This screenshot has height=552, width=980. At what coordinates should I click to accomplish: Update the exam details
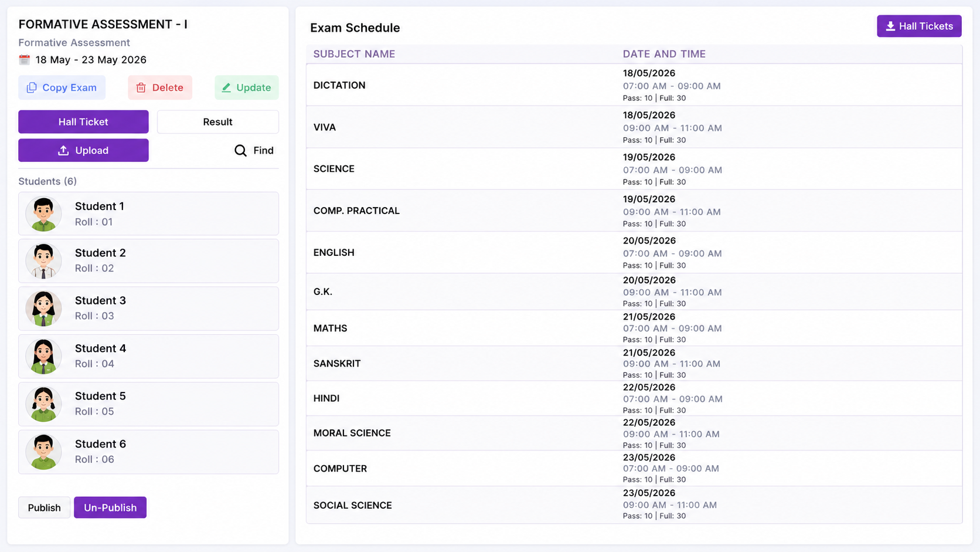pyautogui.click(x=246, y=87)
